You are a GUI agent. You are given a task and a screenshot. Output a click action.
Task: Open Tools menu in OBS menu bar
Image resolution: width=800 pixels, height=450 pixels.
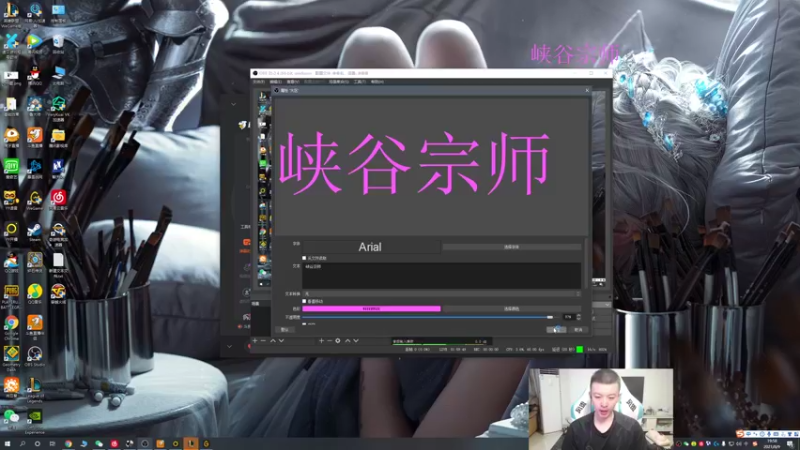tap(359, 82)
